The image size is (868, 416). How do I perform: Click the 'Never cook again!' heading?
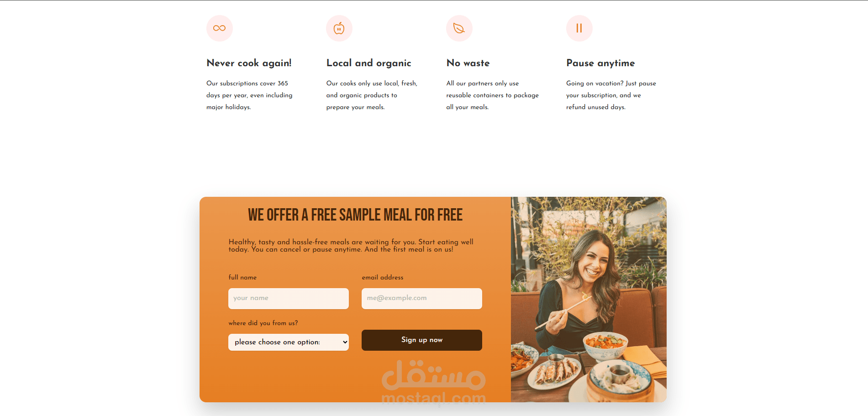[249, 63]
